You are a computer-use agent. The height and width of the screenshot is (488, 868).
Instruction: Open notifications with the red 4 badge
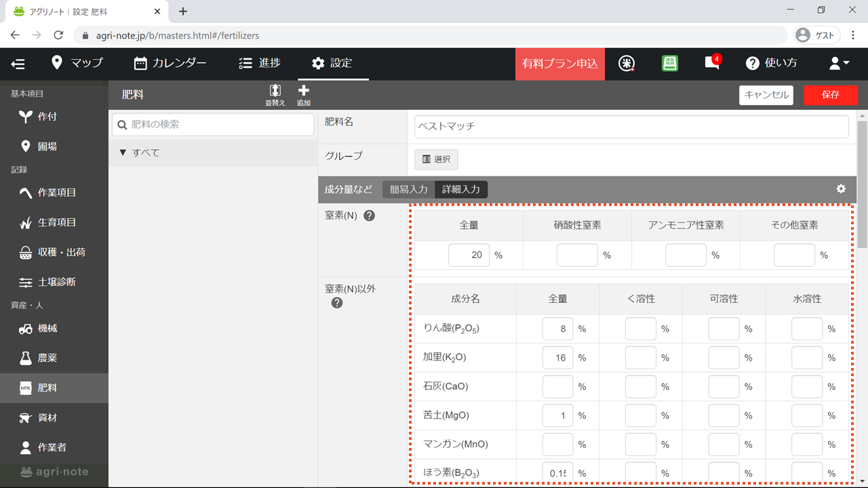[712, 63]
